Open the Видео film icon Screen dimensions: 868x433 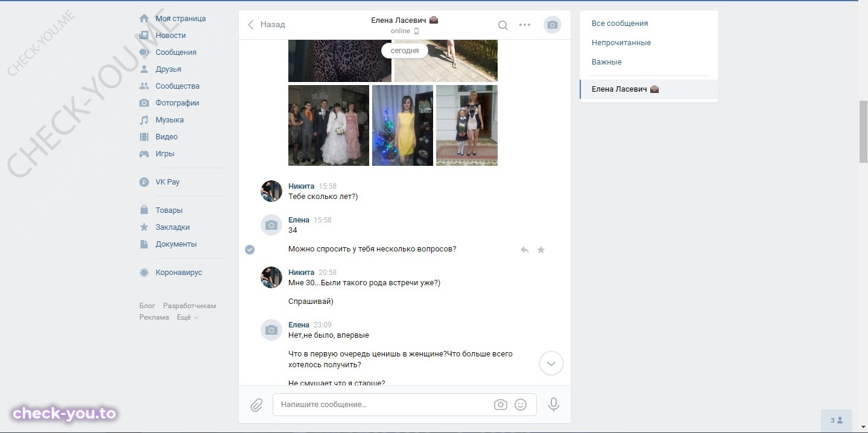tap(144, 137)
